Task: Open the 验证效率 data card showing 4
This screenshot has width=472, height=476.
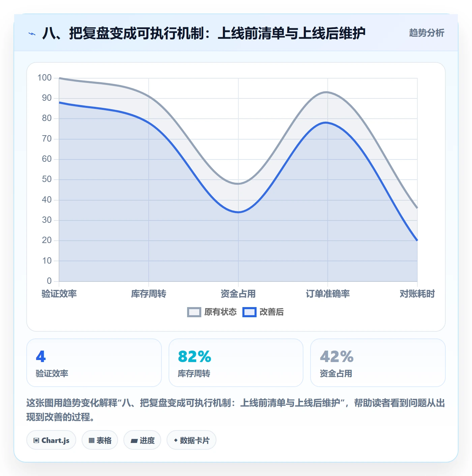Action: (x=94, y=363)
